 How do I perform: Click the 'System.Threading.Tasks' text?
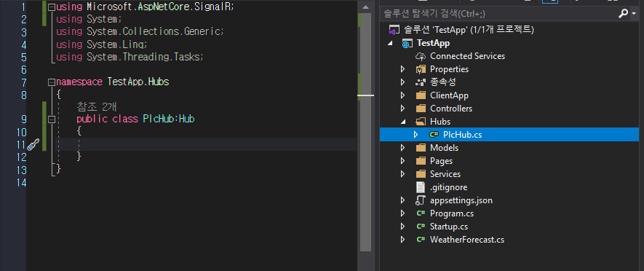[x=144, y=57]
